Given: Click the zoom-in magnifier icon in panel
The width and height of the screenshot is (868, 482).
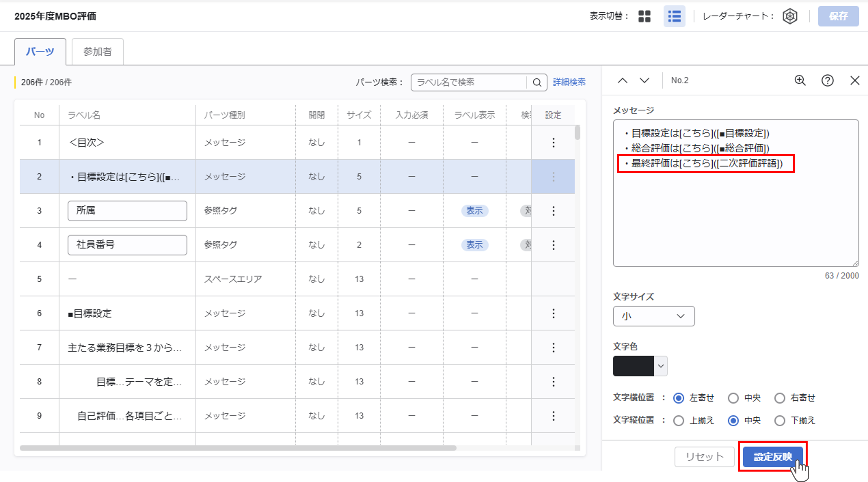Looking at the screenshot, I should coord(800,80).
